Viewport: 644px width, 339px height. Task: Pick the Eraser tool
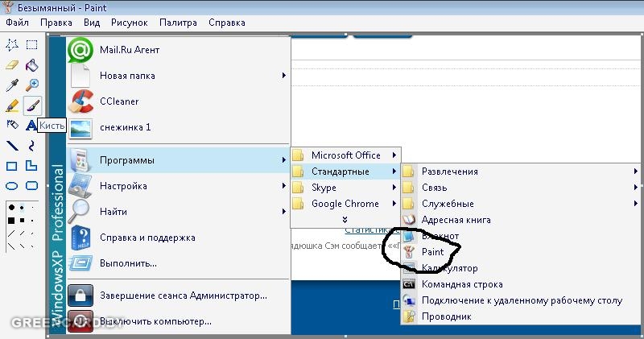12,65
